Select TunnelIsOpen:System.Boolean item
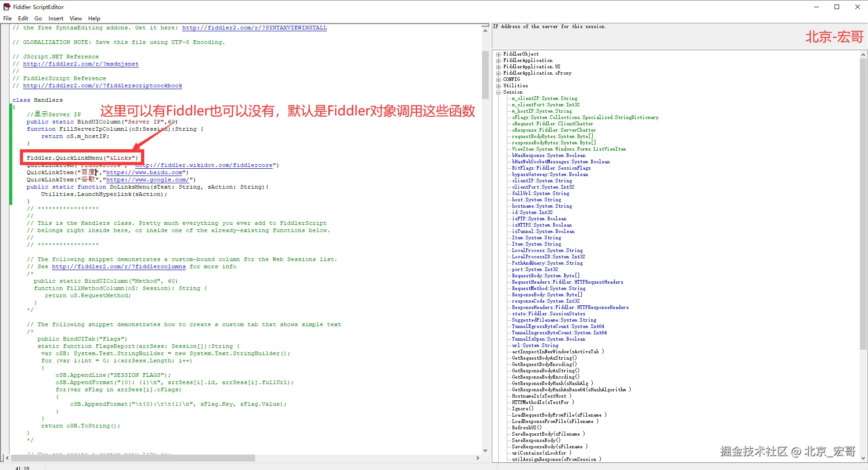 (548, 339)
